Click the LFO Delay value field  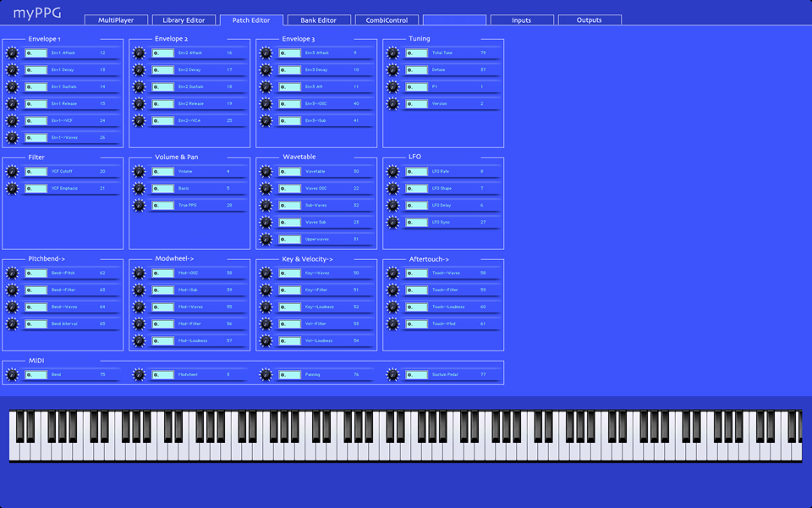coord(417,206)
